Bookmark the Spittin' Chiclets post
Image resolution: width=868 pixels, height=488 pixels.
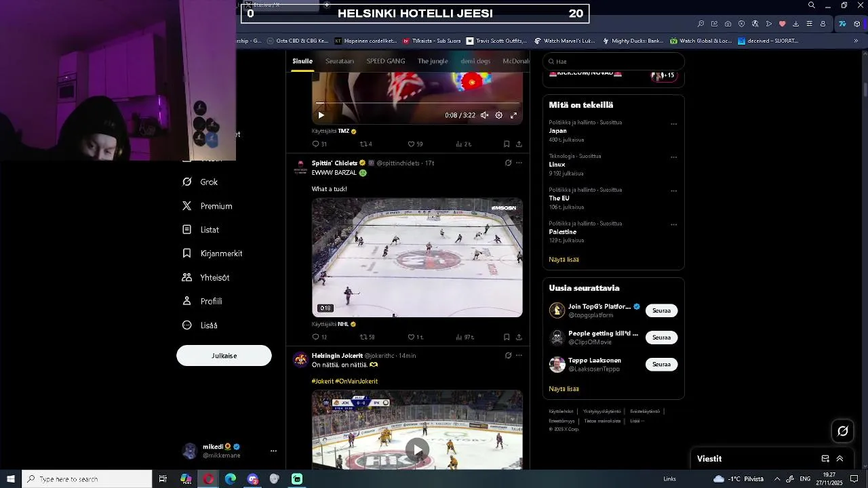pos(507,337)
